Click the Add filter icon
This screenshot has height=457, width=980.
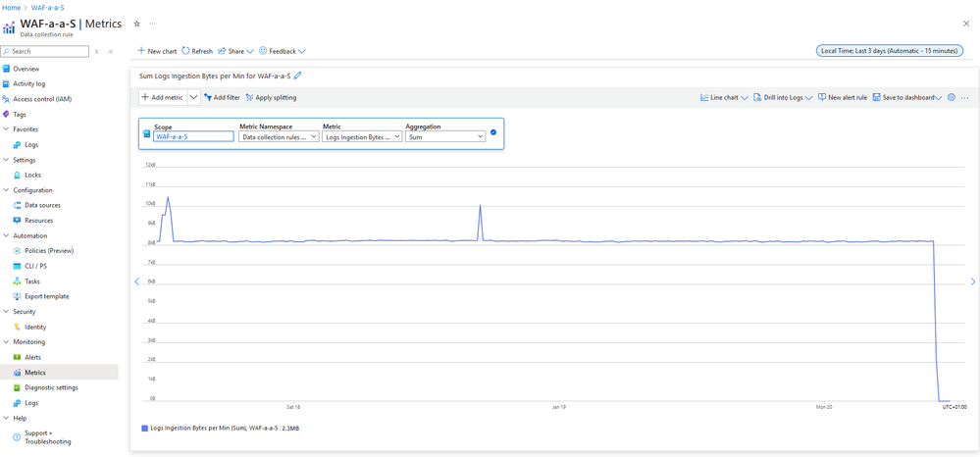(x=208, y=98)
